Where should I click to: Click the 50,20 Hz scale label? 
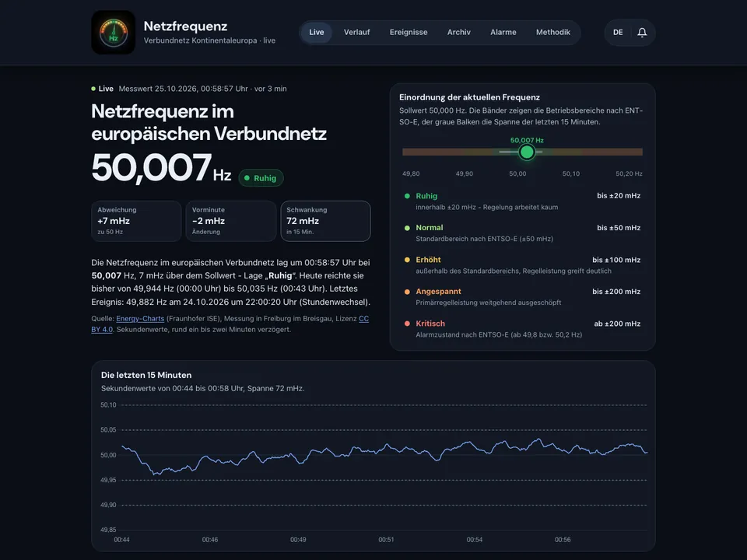click(x=629, y=173)
